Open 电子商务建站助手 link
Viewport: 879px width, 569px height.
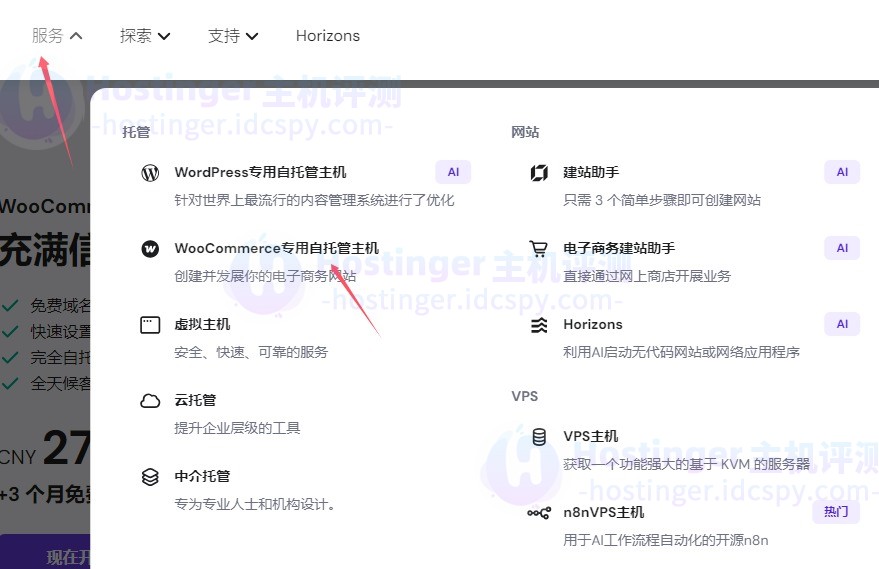[619, 248]
